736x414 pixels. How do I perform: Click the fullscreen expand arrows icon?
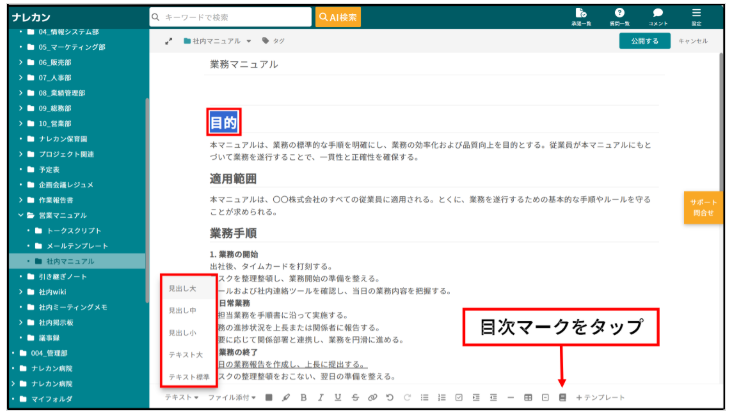click(169, 41)
